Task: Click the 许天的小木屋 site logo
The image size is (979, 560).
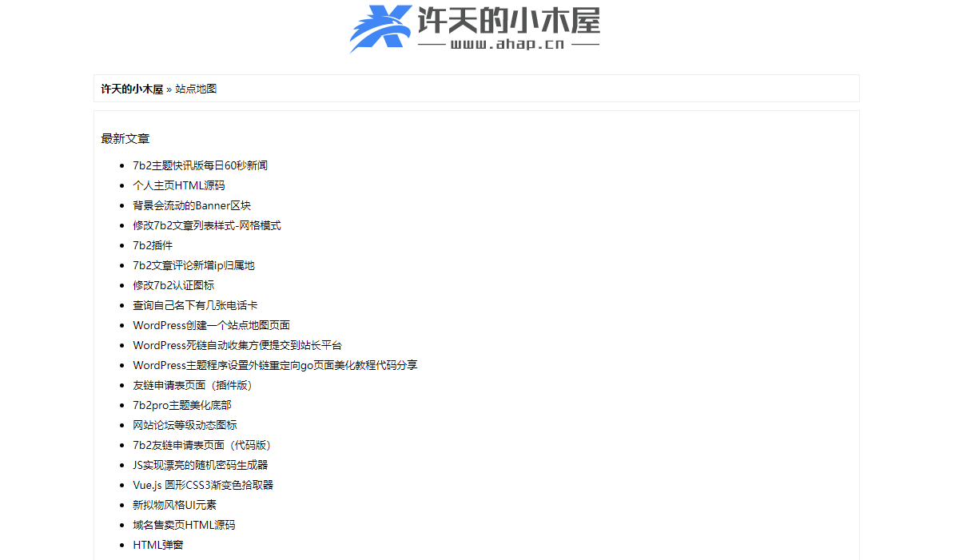Action: pos(475,28)
